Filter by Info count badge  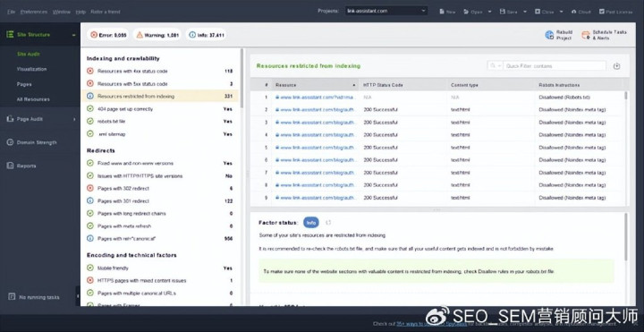[207, 35]
